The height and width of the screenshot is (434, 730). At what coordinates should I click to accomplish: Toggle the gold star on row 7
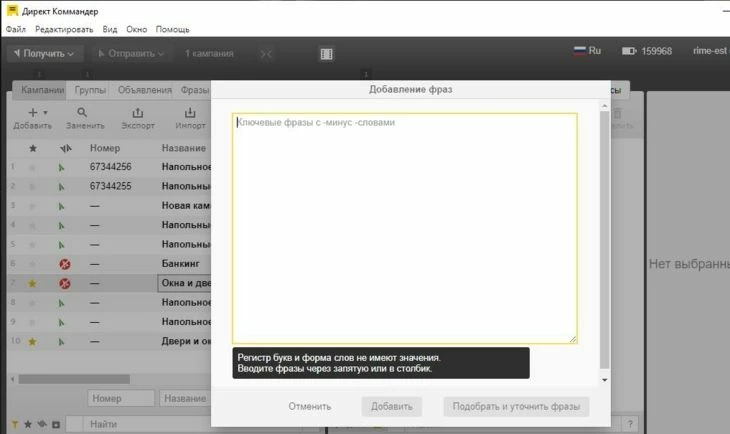point(32,283)
